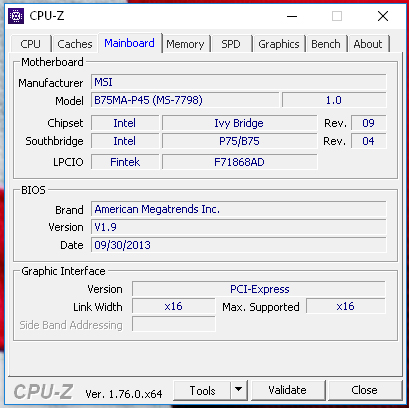Open the Bench tab
Image resolution: width=409 pixels, height=408 pixels.
(326, 44)
